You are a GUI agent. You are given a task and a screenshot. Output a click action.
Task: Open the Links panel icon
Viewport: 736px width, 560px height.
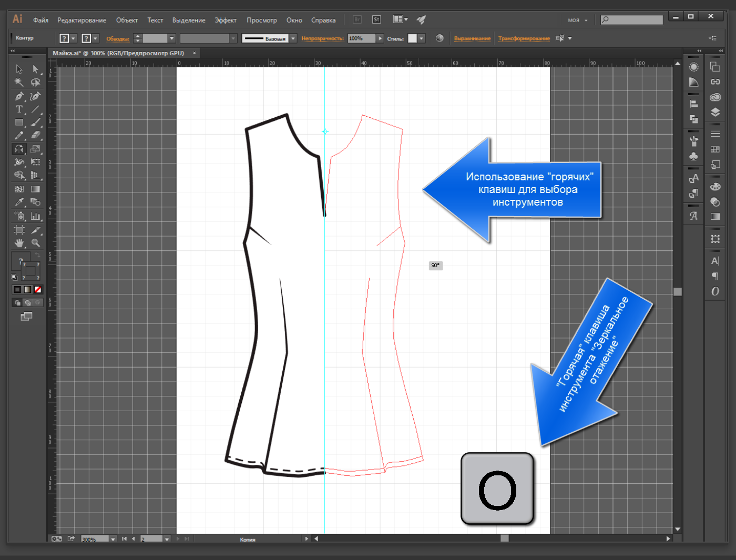click(715, 82)
